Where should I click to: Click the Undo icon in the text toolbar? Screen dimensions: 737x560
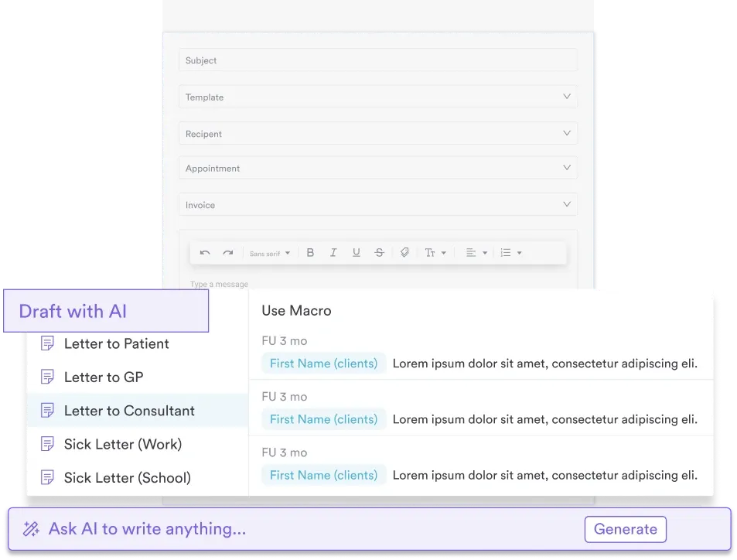click(x=205, y=252)
